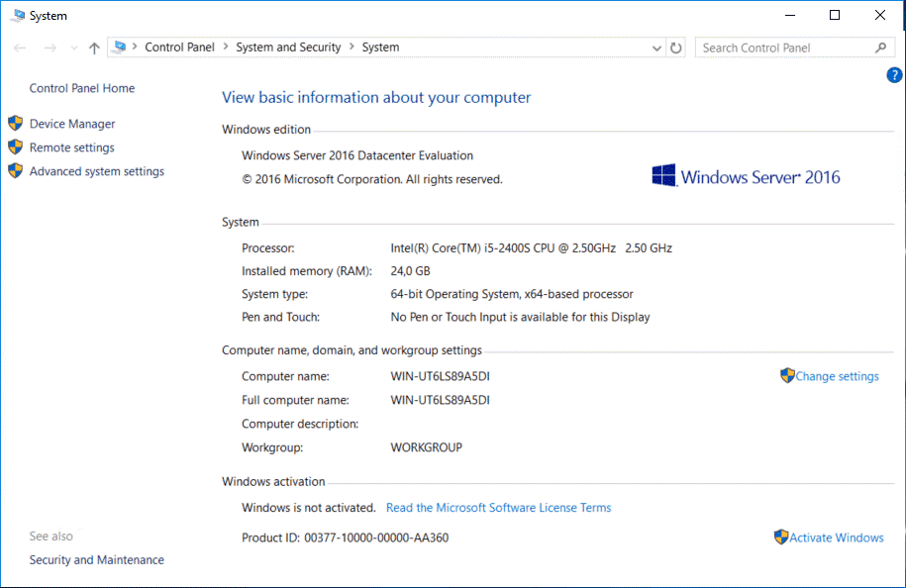Image resolution: width=906 pixels, height=588 pixels.
Task: Click the full computer name value
Action: pyautogui.click(x=441, y=400)
